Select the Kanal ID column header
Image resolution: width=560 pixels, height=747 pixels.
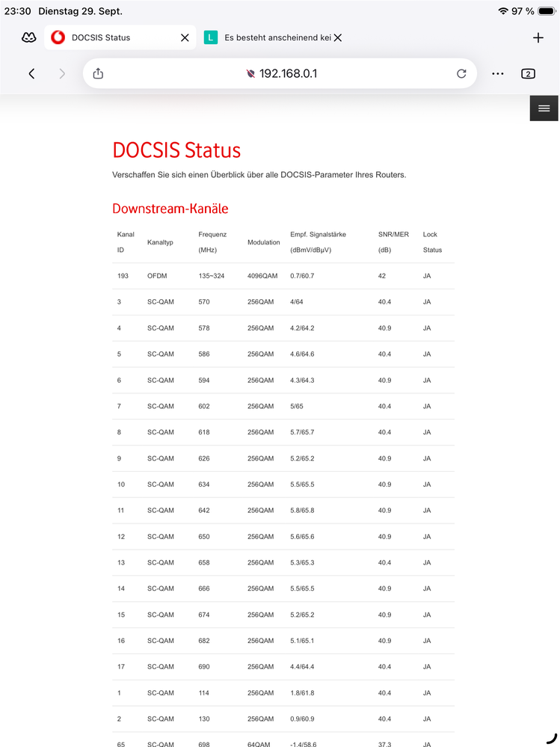126,242
